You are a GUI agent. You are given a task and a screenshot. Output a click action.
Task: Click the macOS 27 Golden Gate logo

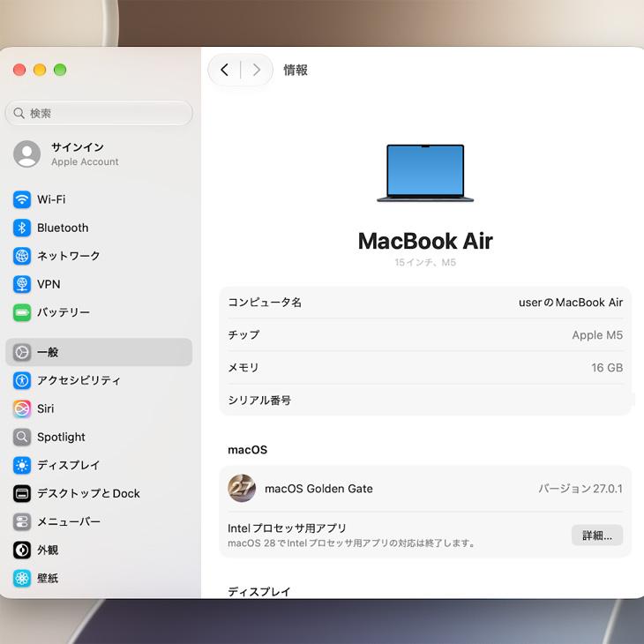point(242,489)
